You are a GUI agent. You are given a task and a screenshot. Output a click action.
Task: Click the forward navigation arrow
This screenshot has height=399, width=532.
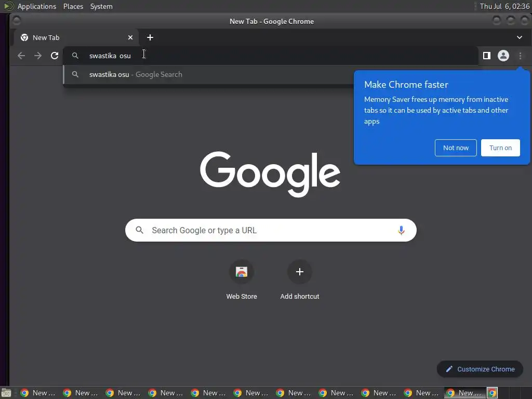click(38, 56)
